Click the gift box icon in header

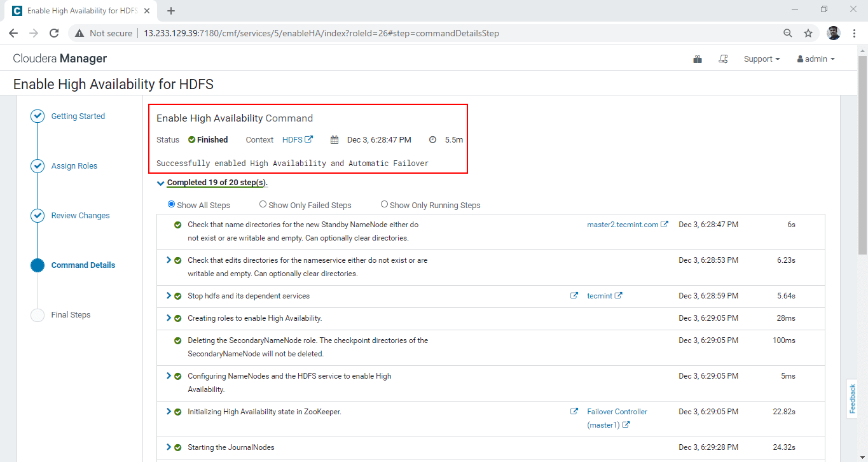click(x=698, y=59)
